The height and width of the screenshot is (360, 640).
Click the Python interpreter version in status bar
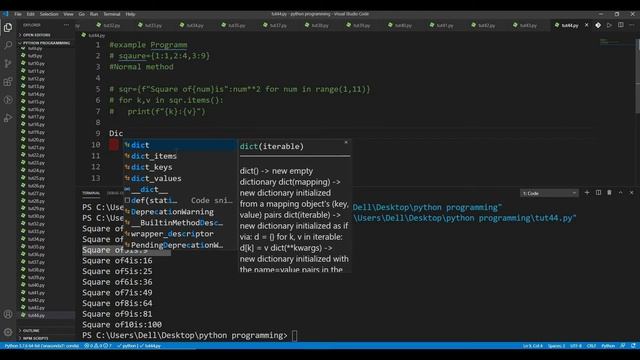pos(42,346)
